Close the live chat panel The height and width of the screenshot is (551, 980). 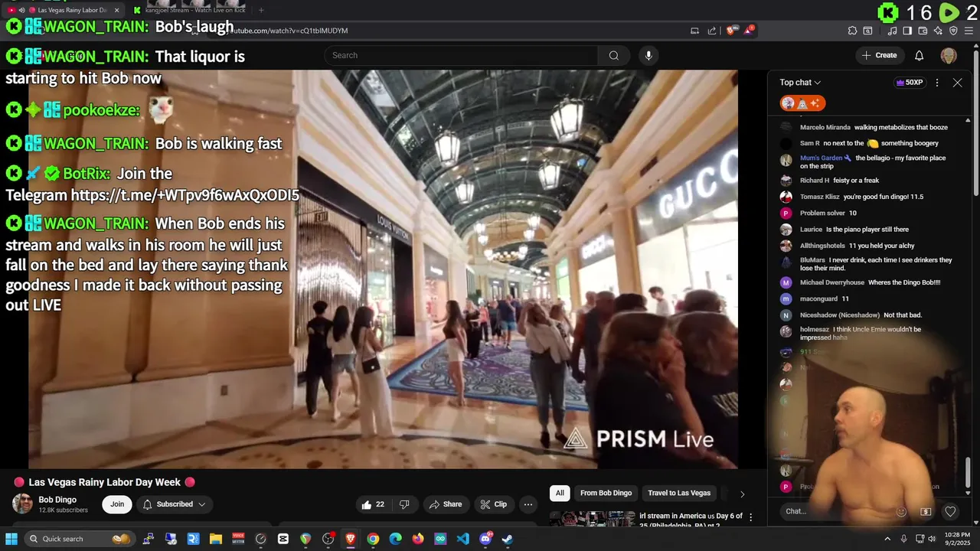(x=957, y=83)
